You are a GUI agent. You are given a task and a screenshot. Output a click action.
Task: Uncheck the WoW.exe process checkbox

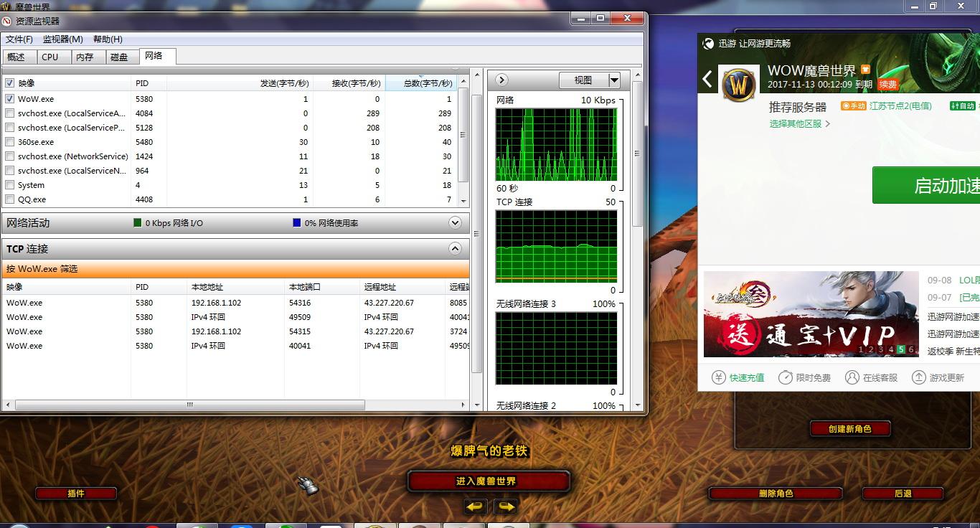pyautogui.click(x=10, y=99)
